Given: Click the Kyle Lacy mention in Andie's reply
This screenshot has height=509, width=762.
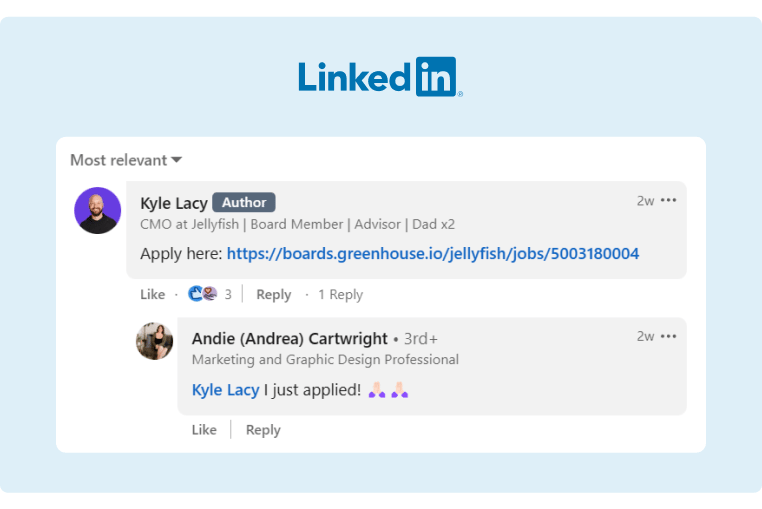Looking at the screenshot, I should (x=225, y=390).
